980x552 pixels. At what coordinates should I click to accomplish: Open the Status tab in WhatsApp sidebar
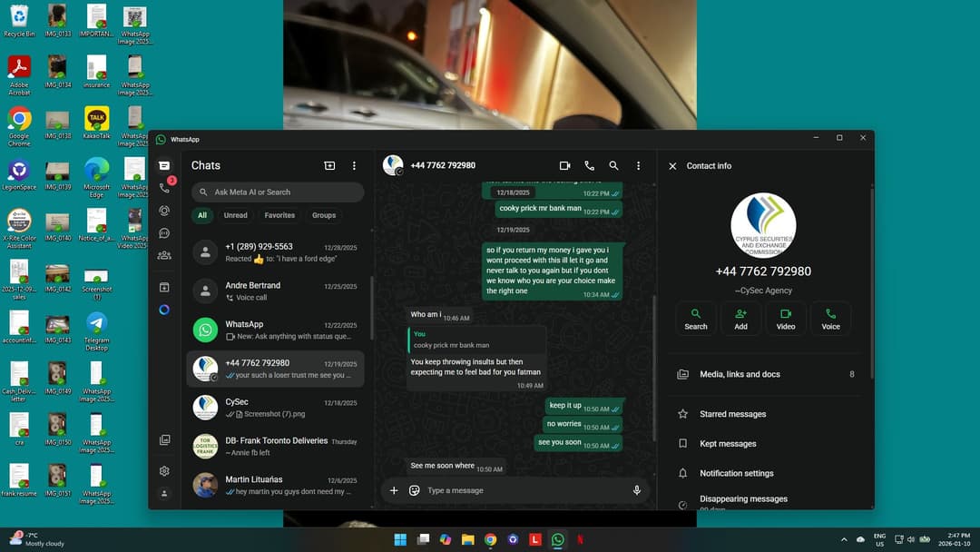(x=164, y=211)
